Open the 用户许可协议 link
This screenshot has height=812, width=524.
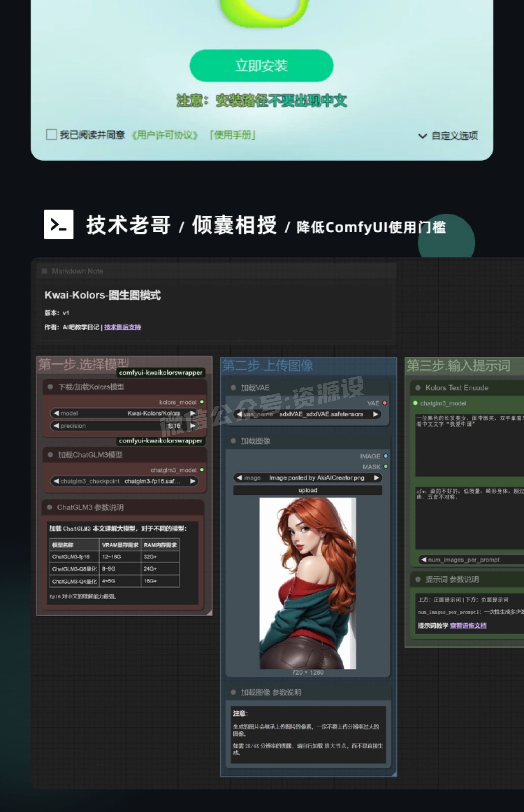click(x=165, y=135)
